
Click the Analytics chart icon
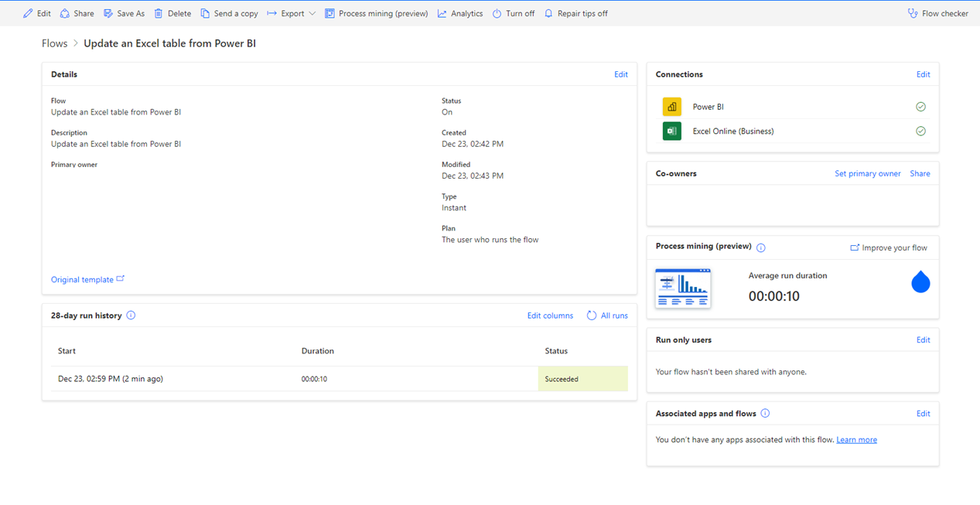coord(442,13)
